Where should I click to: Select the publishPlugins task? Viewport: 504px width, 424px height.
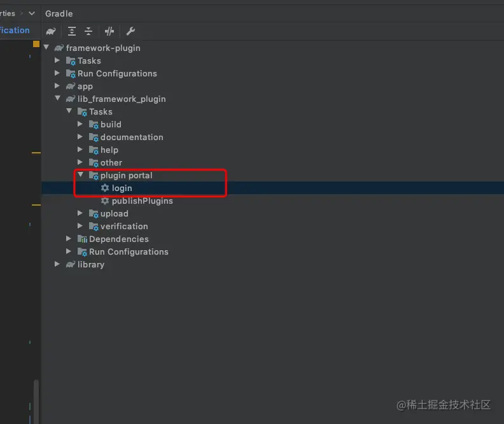point(142,201)
